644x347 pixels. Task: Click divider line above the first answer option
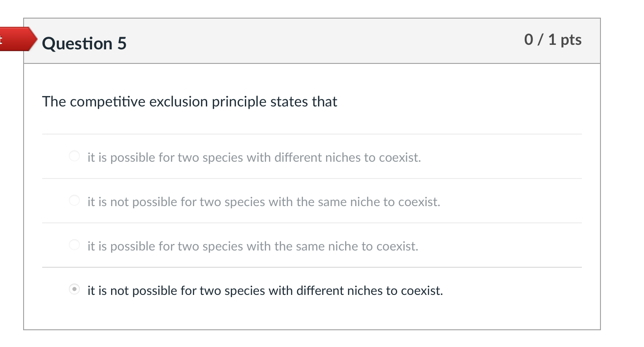(x=312, y=134)
